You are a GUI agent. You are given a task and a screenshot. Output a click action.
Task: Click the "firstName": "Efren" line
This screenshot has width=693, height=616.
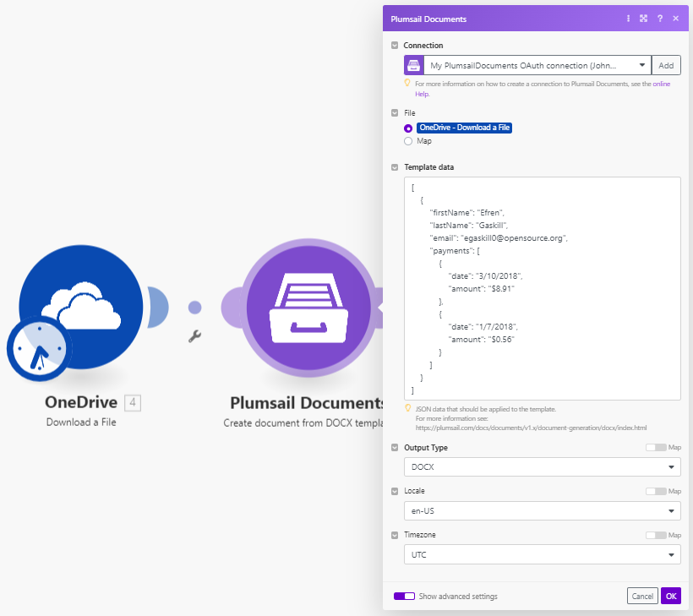point(467,213)
